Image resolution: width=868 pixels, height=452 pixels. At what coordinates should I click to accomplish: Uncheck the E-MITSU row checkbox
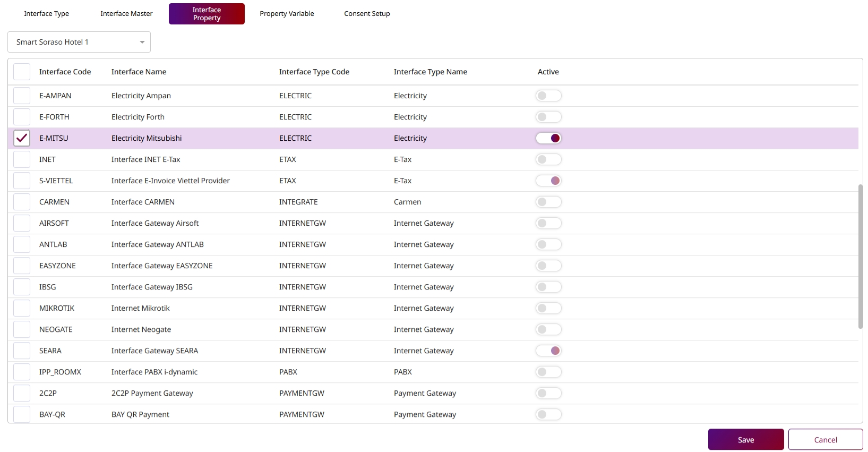pos(22,138)
